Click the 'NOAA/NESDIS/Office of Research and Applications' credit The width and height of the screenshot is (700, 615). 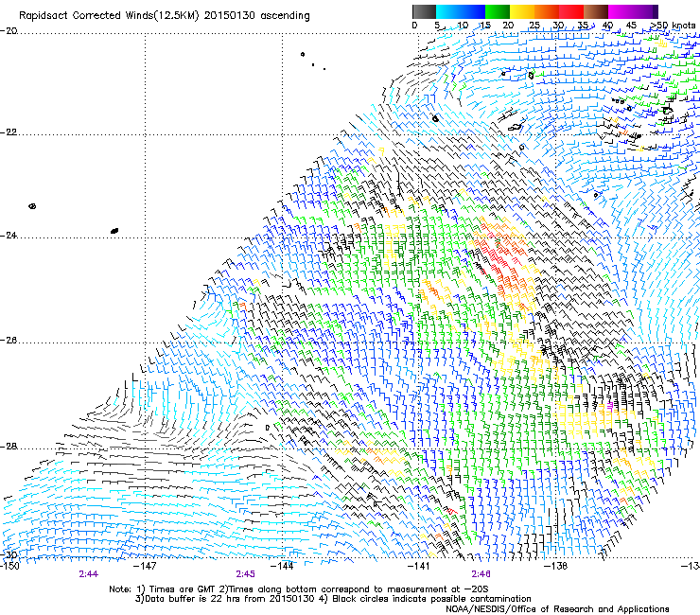click(557, 609)
